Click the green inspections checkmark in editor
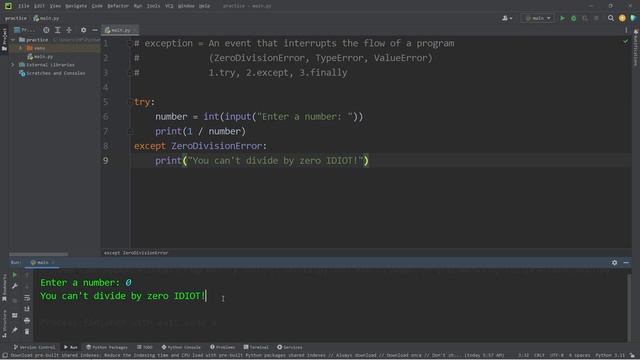640x360 pixels. pos(626,42)
